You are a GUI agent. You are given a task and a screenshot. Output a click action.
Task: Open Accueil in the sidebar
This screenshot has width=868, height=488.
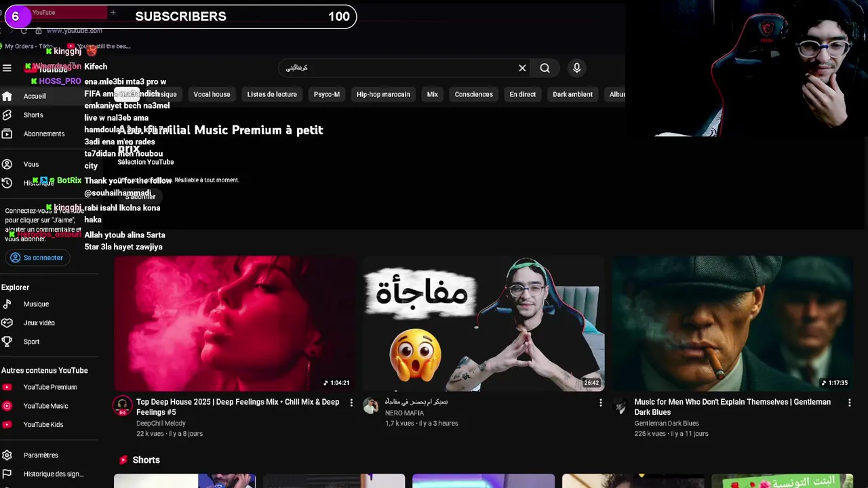pos(35,96)
